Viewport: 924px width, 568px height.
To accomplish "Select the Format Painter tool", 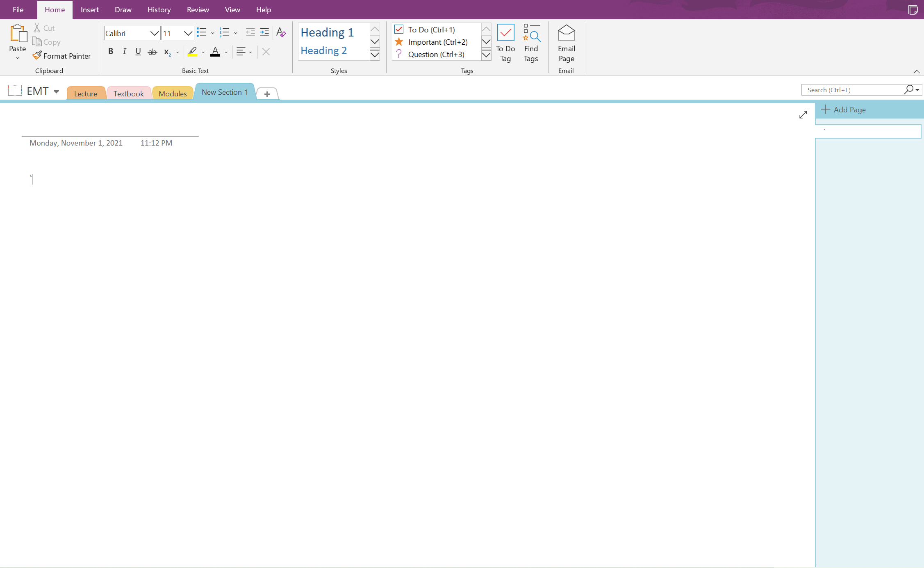I will coord(61,56).
